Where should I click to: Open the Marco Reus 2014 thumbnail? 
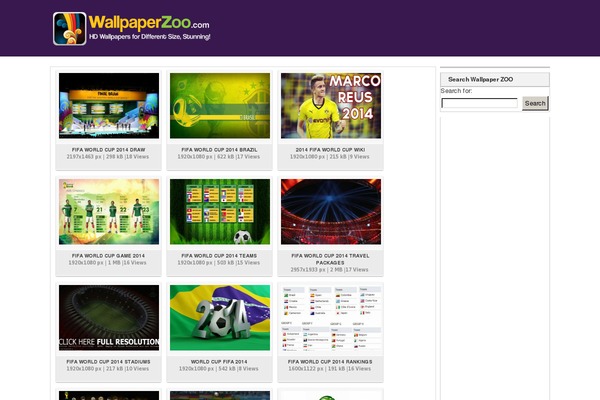point(331,106)
